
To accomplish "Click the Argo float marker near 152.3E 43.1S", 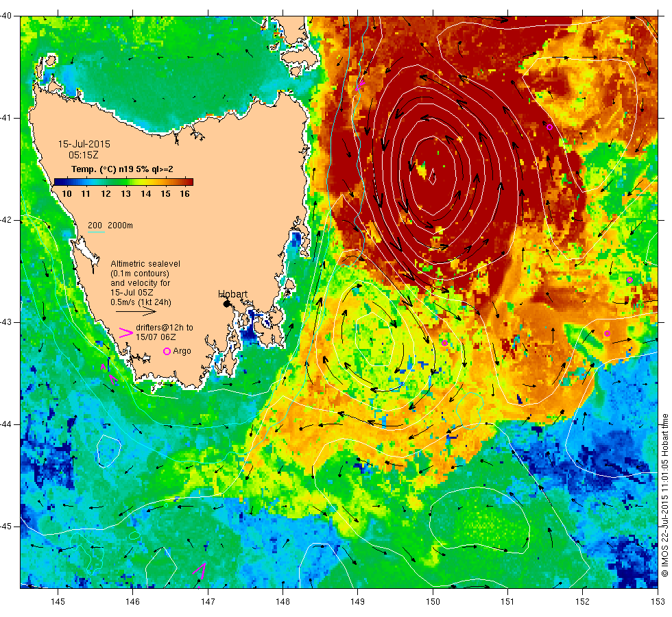I will pos(607,334).
